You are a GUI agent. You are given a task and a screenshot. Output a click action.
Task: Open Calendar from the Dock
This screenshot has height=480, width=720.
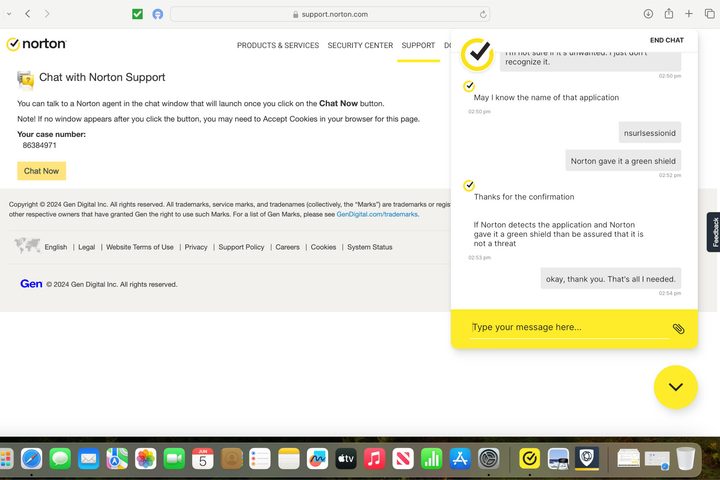(202, 458)
